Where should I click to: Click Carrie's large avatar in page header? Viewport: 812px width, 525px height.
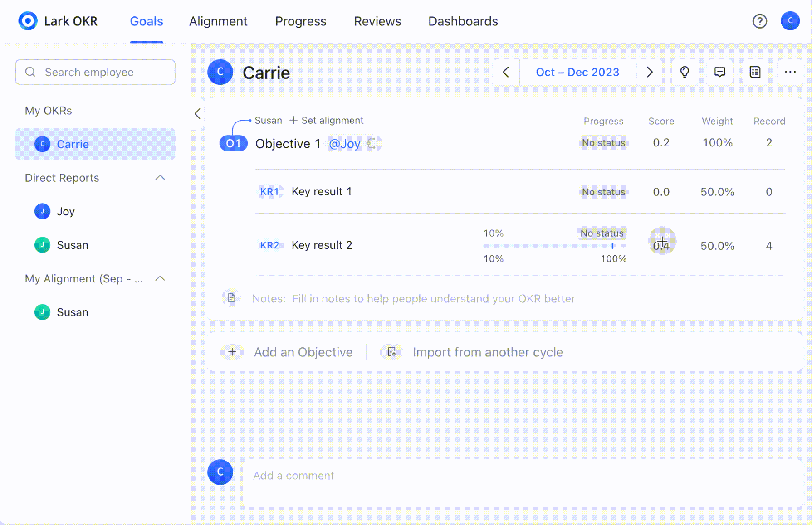tap(220, 72)
